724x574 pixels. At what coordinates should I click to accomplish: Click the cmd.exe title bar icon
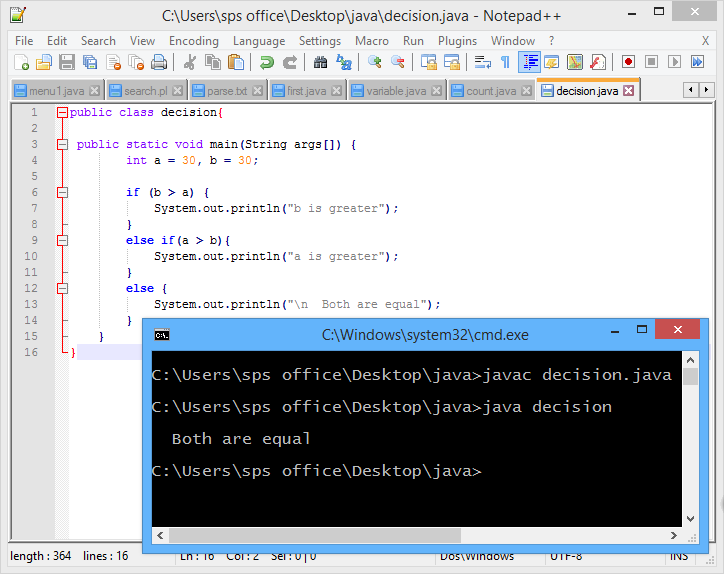point(162,335)
